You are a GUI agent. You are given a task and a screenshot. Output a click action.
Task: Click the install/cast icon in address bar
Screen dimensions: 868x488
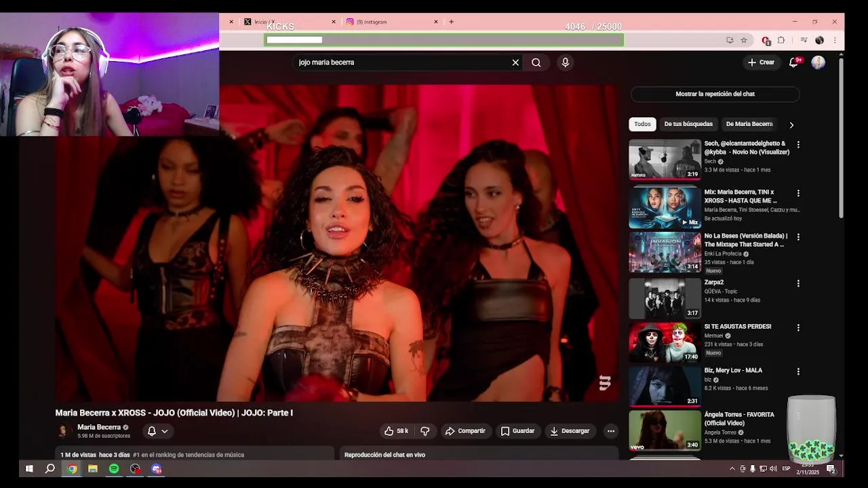click(x=730, y=41)
